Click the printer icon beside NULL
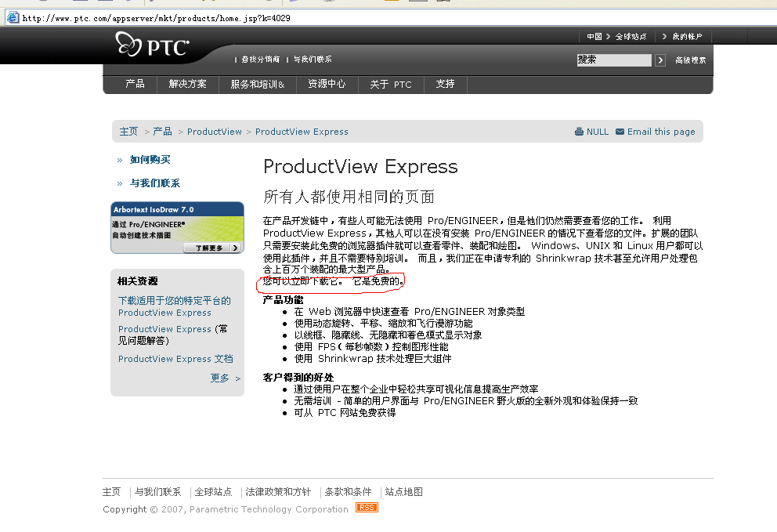The width and height of the screenshot is (777, 532). [x=579, y=132]
